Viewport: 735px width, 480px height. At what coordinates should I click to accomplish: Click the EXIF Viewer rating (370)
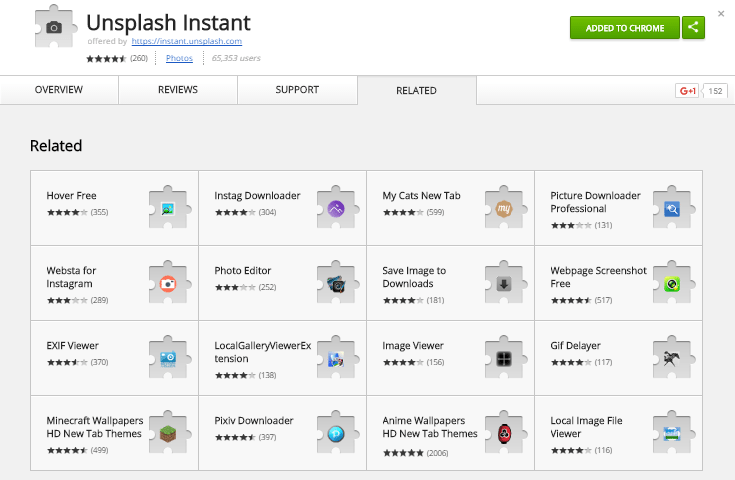(x=77, y=362)
